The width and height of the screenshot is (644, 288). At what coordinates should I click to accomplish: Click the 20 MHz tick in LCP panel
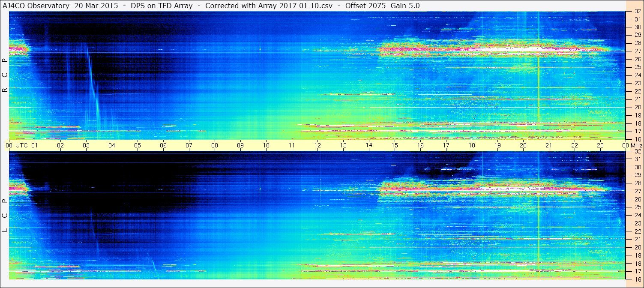(x=638, y=247)
